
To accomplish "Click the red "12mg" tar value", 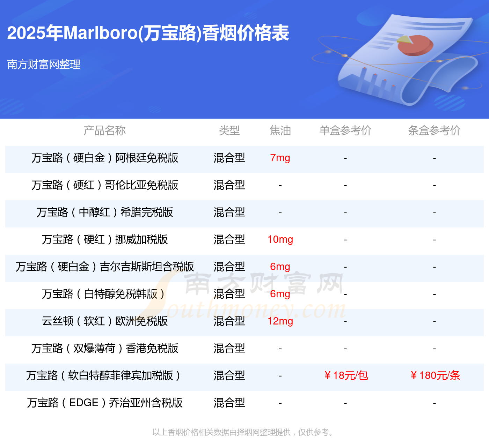I will coord(280,321).
